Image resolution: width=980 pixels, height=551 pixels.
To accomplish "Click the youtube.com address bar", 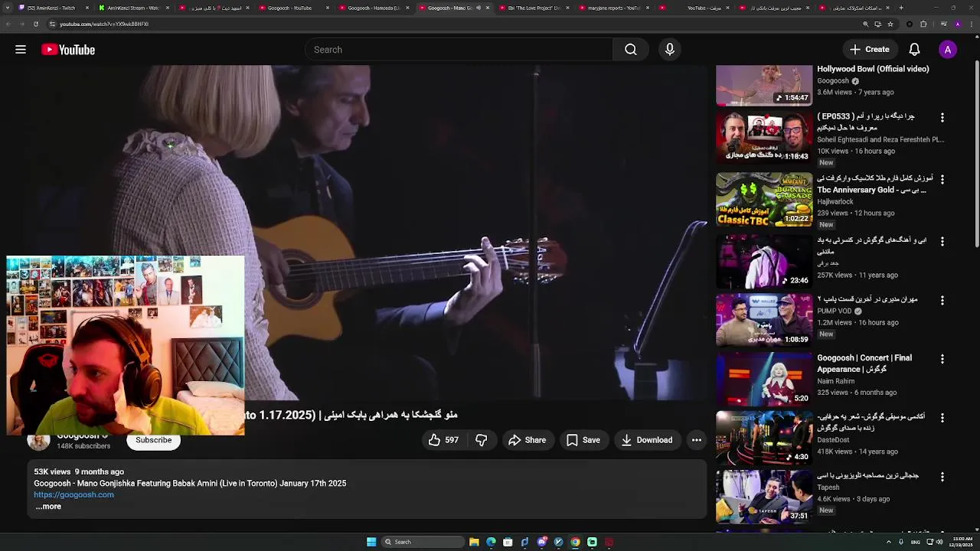I will [x=452, y=24].
